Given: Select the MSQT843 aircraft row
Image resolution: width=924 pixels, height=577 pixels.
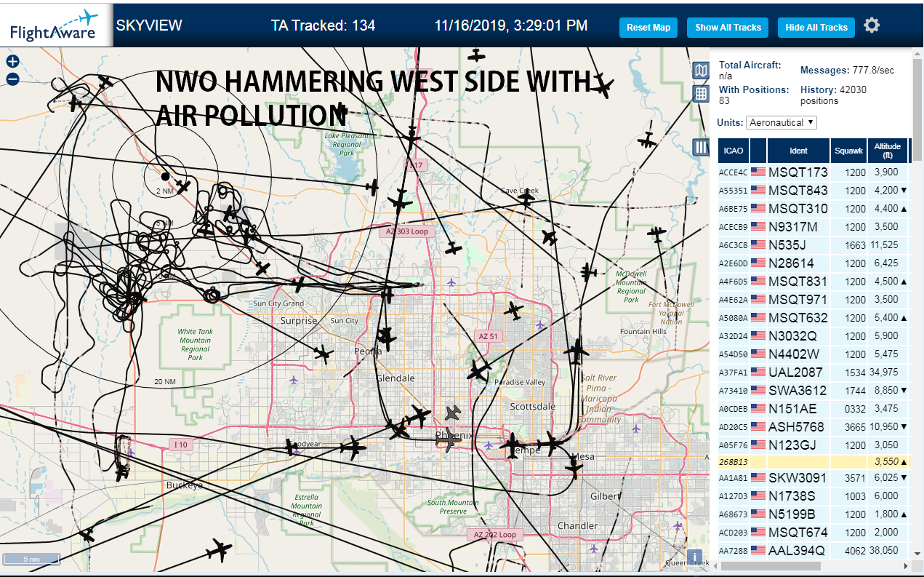Looking at the screenshot, I should coord(813,190).
